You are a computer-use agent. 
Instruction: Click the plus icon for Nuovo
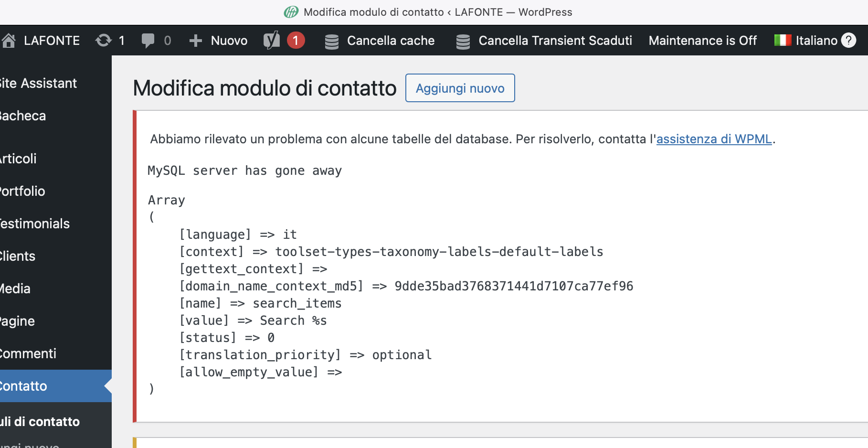(x=195, y=41)
